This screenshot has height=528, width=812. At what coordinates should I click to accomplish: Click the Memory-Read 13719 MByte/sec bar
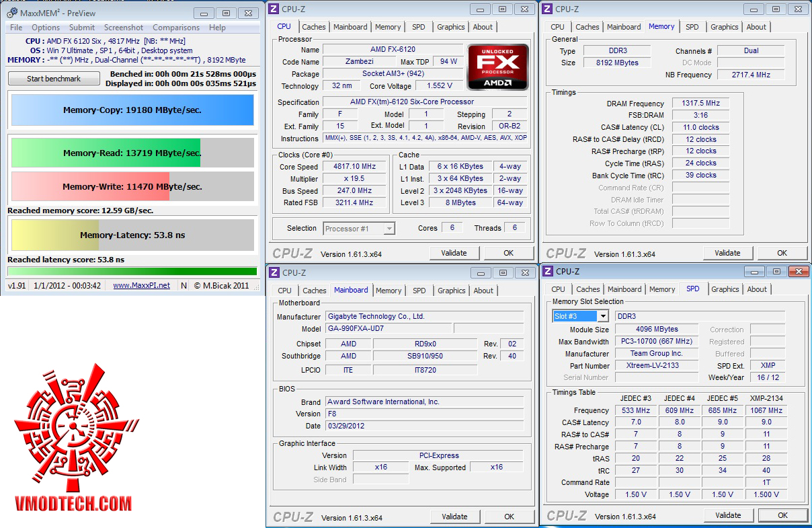point(132,153)
